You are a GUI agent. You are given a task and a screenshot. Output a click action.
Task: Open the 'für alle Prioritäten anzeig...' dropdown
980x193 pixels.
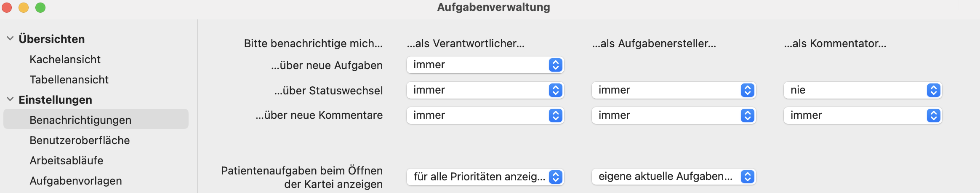[485, 177]
